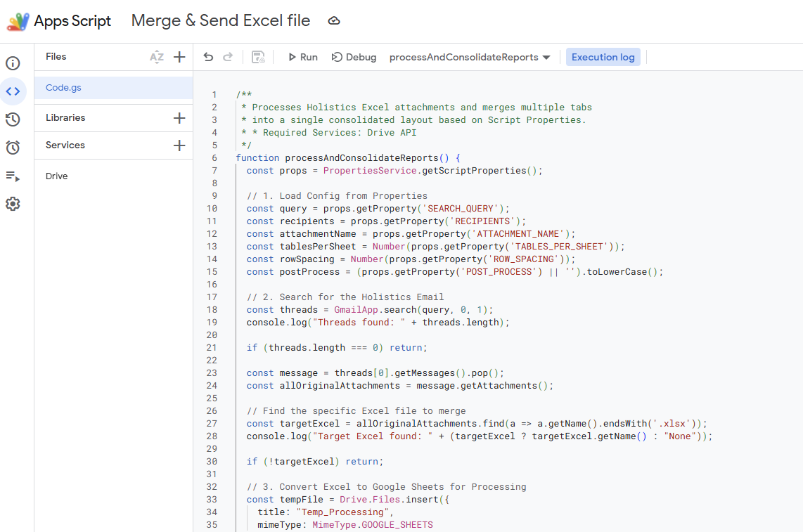The height and width of the screenshot is (532, 803).
Task: Run the selected function
Action: [x=302, y=57]
